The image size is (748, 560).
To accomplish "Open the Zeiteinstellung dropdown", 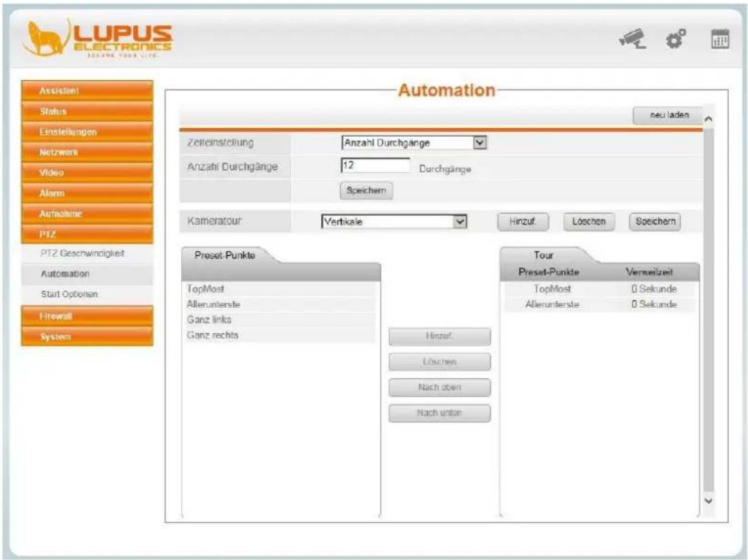I will tap(414, 142).
